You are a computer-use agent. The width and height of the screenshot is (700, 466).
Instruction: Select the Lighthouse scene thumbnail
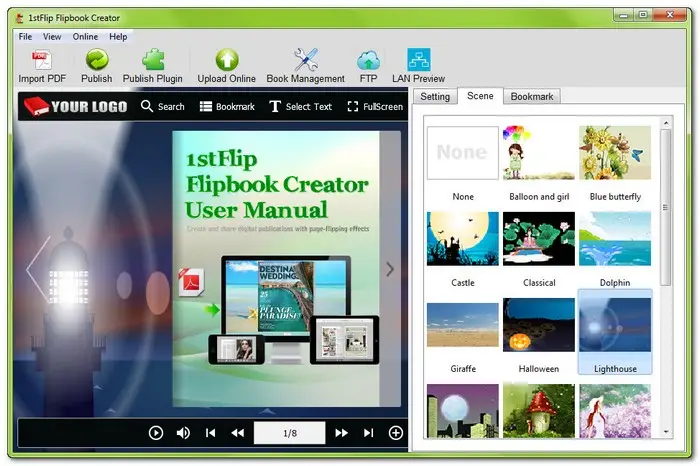pyautogui.click(x=615, y=325)
